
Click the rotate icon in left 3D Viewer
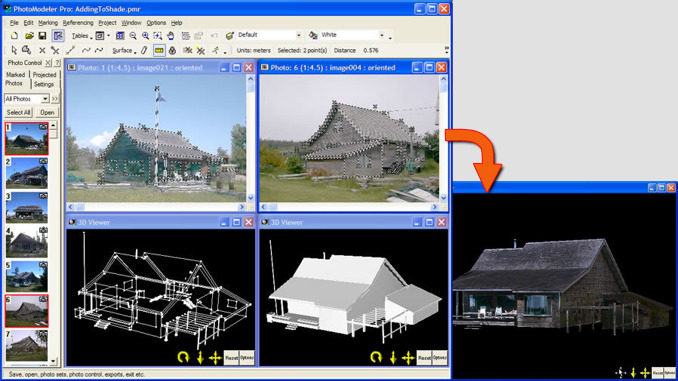point(183,357)
